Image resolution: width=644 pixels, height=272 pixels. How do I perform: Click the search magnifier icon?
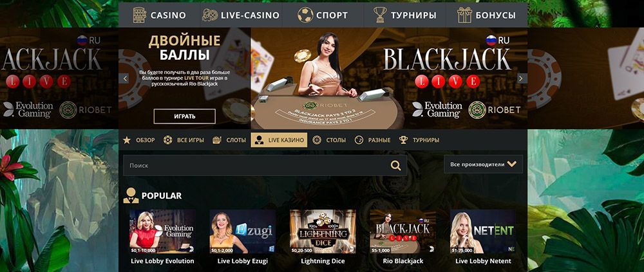coord(395,165)
